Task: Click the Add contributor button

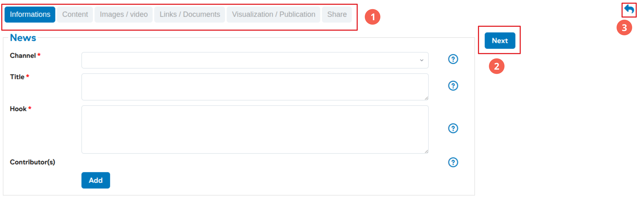Action: (95, 180)
